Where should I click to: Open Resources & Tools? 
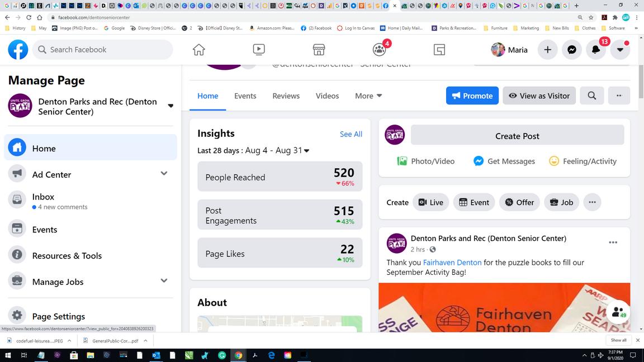(x=91, y=255)
